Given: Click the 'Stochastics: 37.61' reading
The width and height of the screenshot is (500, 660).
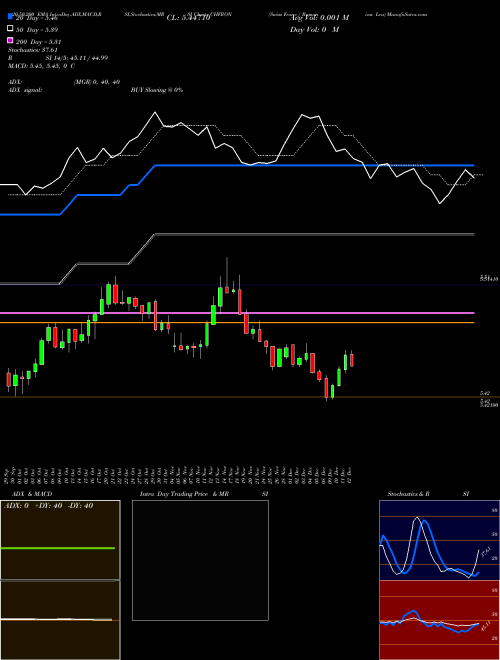Looking at the screenshot, I should coord(33,50).
